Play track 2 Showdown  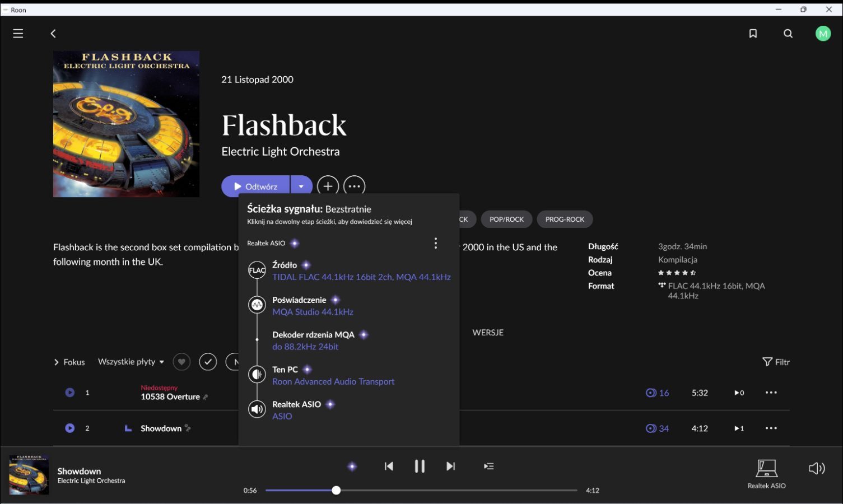pyautogui.click(x=69, y=428)
